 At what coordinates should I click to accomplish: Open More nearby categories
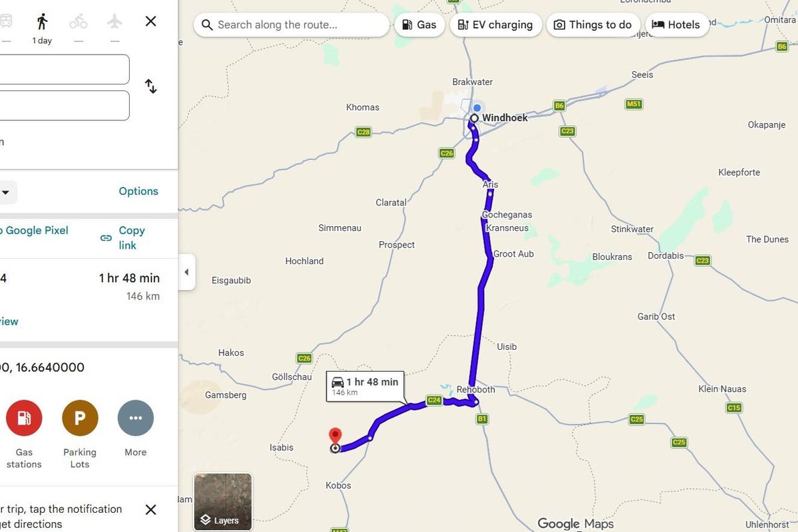[136, 418]
